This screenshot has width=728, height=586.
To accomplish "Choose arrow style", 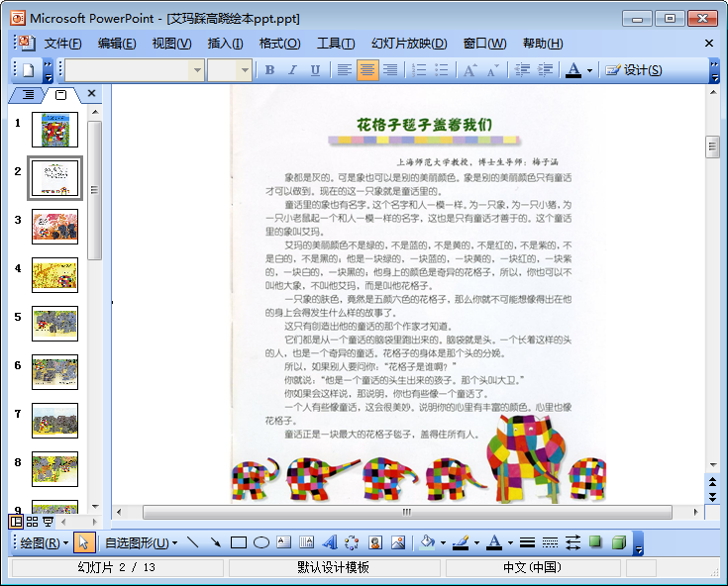I will pyautogui.click(x=572, y=541).
